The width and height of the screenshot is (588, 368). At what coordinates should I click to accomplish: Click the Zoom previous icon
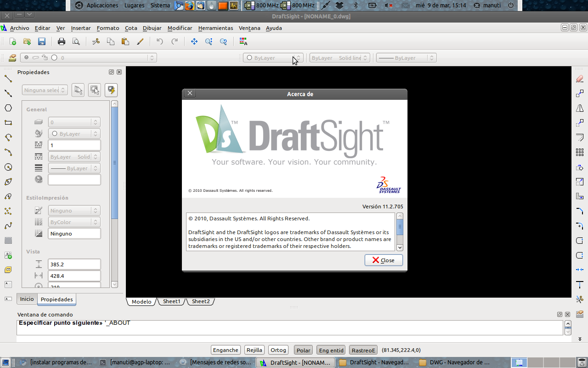click(x=224, y=41)
